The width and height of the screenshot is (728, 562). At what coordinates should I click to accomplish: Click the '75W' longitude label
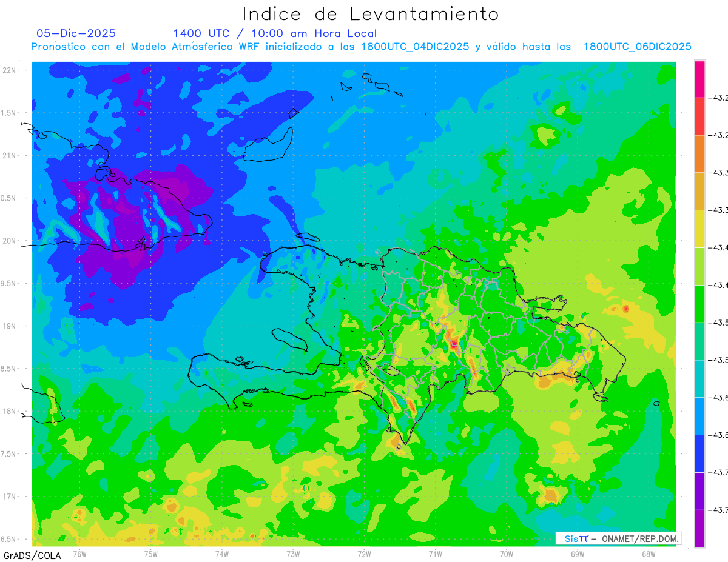click(151, 554)
